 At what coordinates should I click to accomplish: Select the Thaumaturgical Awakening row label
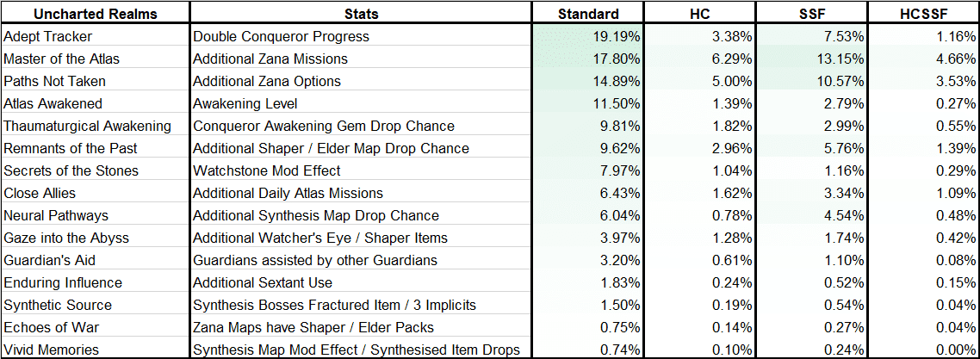pyautogui.click(x=96, y=126)
